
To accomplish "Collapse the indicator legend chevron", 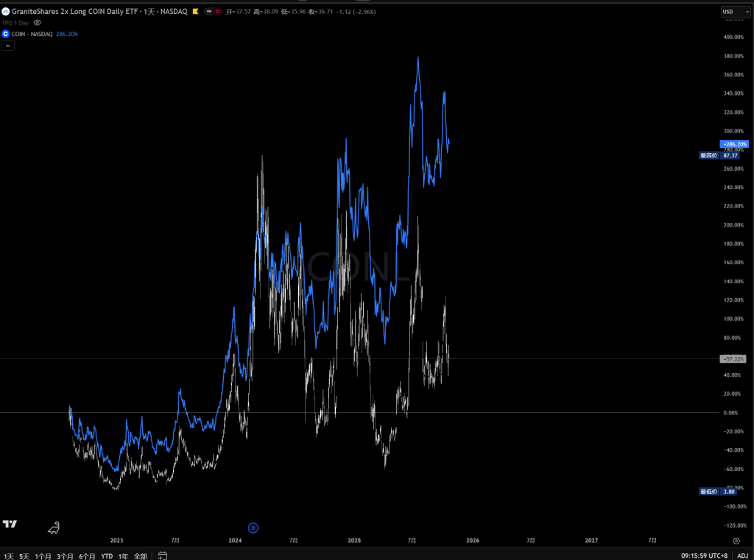I will [7, 46].
